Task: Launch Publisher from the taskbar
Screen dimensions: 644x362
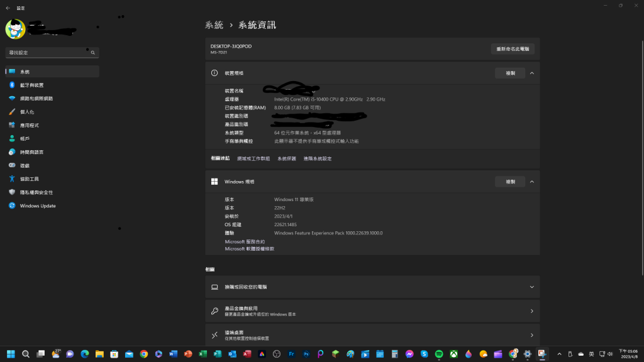Action: coord(218,354)
